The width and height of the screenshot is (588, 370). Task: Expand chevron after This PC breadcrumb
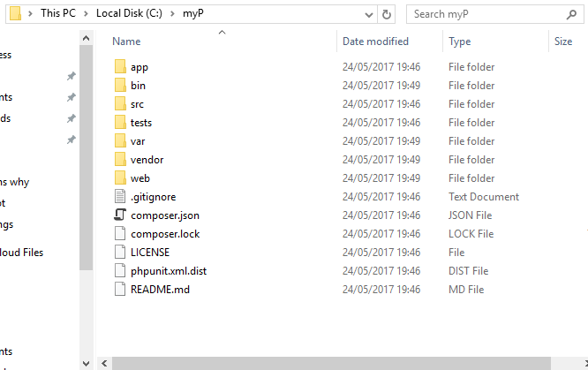86,14
